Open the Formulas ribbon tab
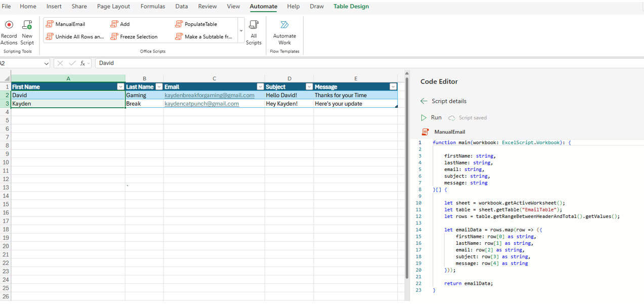The height and width of the screenshot is (305, 644). pyautogui.click(x=152, y=6)
